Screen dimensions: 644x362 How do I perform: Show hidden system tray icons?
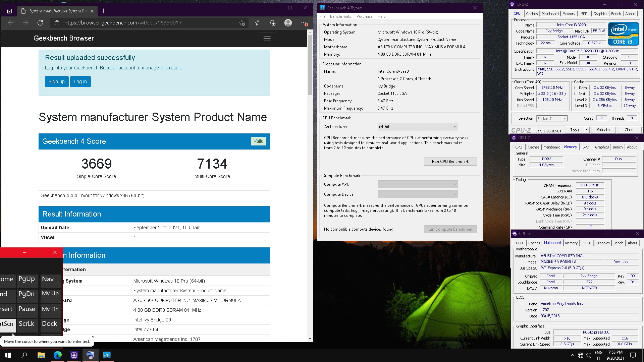click(572, 355)
